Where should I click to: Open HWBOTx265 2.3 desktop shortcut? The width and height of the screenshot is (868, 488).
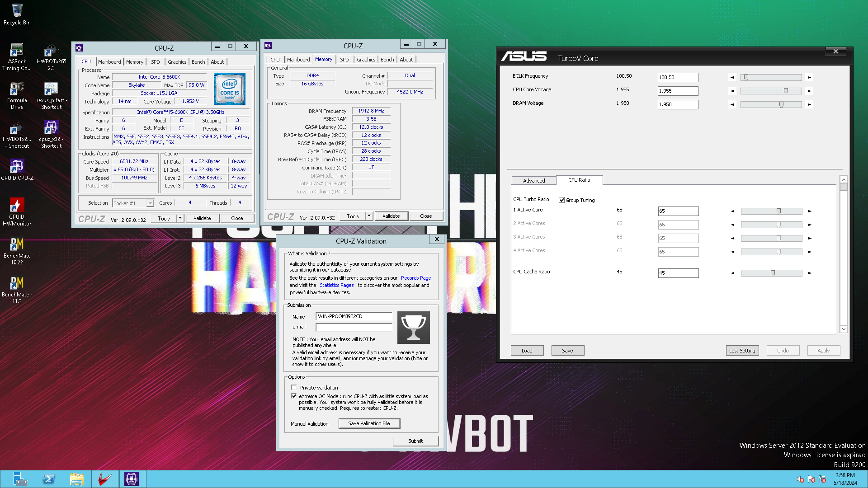(x=51, y=57)
